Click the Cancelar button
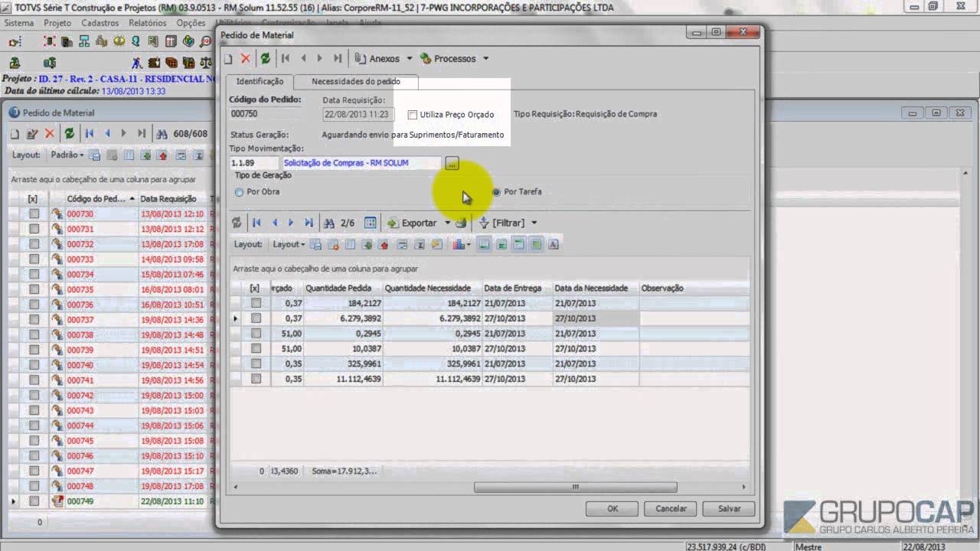Viewport: 980px width, 551px height. tap(671, 508)
